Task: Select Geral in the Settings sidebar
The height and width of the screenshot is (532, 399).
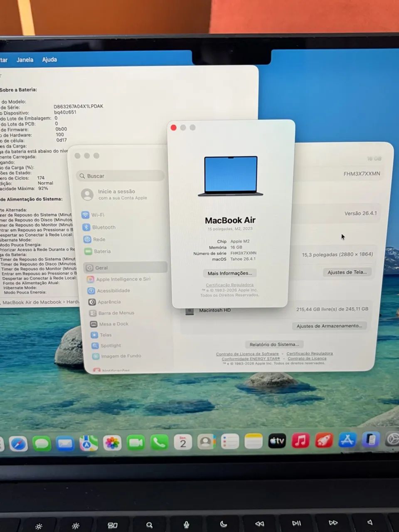Action: tap(126, 268)
